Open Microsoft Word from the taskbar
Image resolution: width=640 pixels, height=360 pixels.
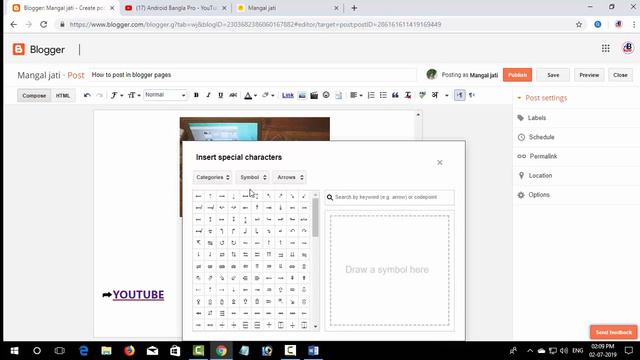click(x=313, y=351)
